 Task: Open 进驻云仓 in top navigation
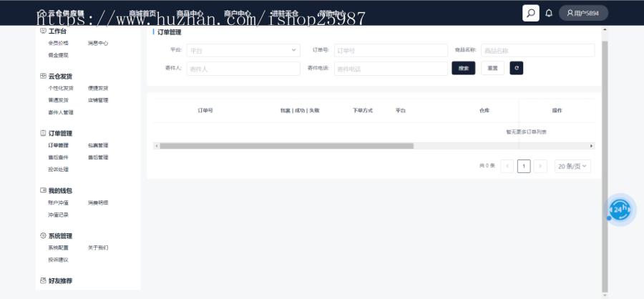285,13
